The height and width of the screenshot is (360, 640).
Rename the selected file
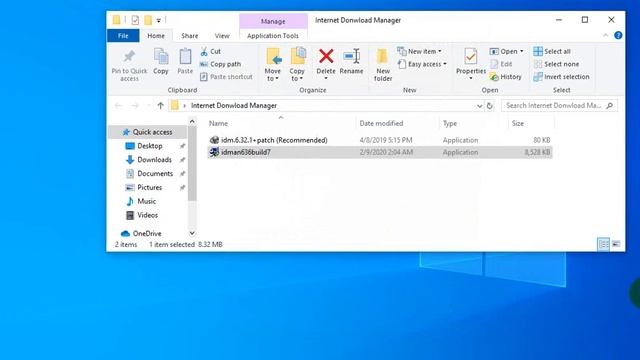point(351,61)
